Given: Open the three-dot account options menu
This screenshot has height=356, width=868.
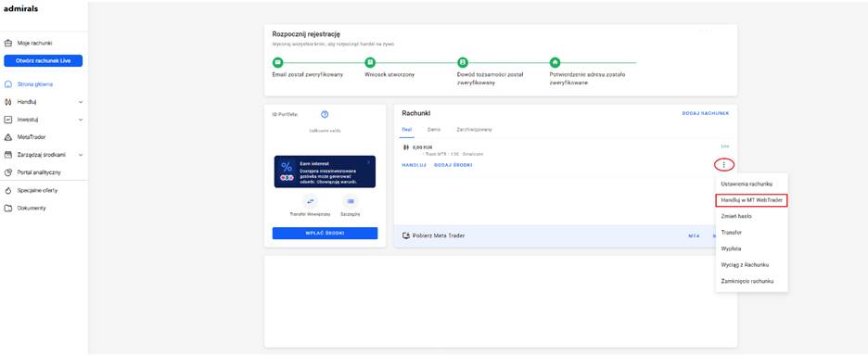Looking at the screenshot, I should [724, 164].
